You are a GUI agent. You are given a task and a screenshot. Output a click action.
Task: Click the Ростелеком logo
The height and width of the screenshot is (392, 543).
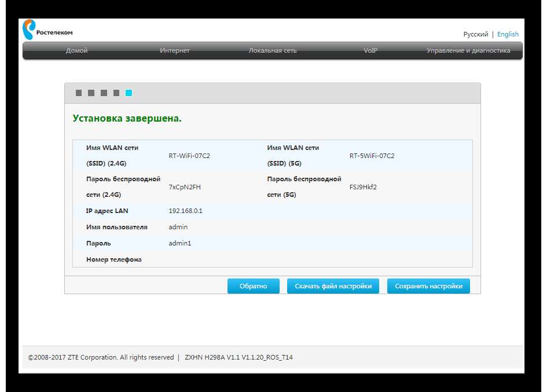coord(47,30)
